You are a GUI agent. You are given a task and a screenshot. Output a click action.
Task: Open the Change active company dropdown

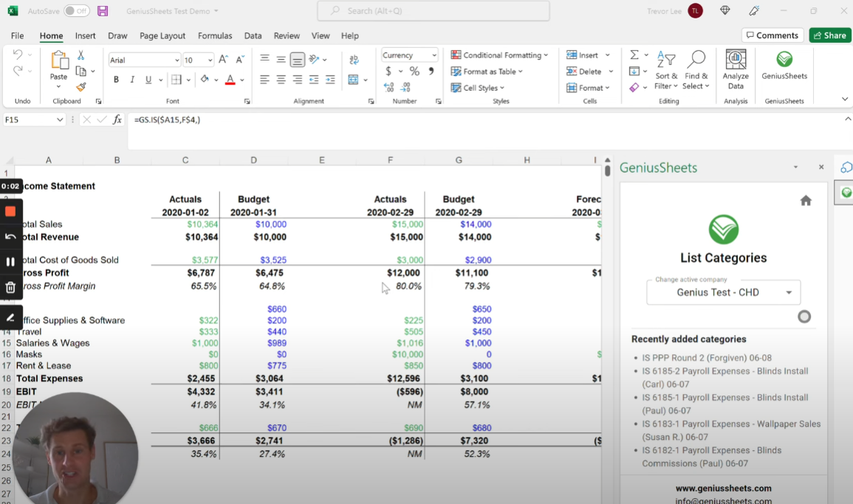pyautogui.click(x=724, y=292)
